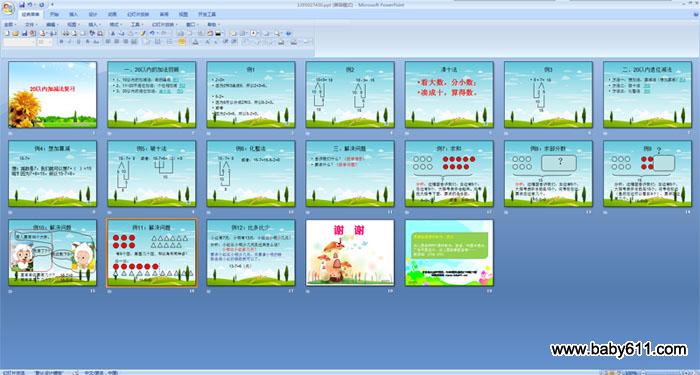Select the 经典菜单 ribbon tab
The width and height of the screenshot is (700, 375).
tap(31, 14)
